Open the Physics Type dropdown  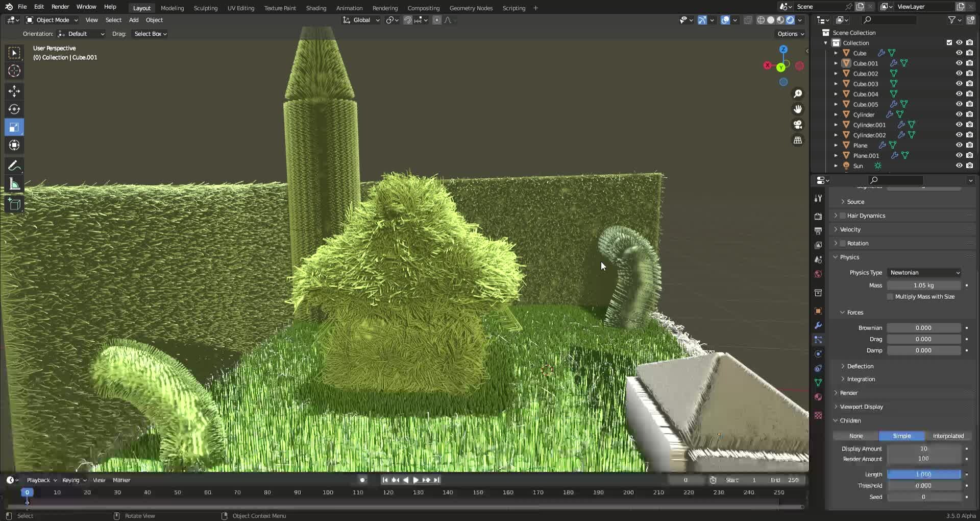point(924,272)
